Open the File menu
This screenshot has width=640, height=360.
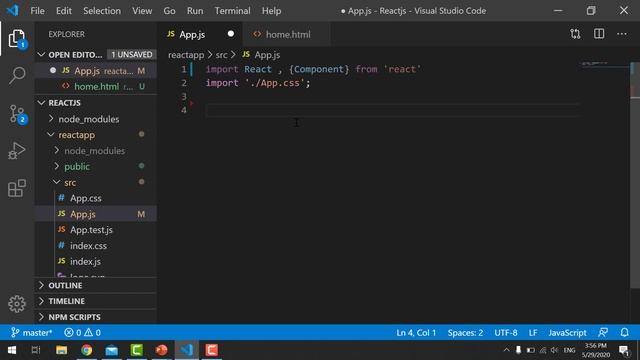coord(38,11)
